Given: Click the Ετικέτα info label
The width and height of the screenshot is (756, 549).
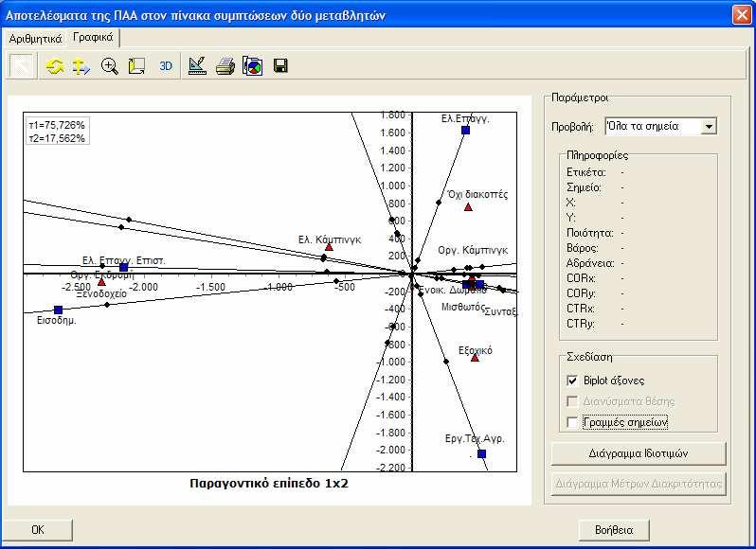Looking at the screenshot, I should click(586, 172).
